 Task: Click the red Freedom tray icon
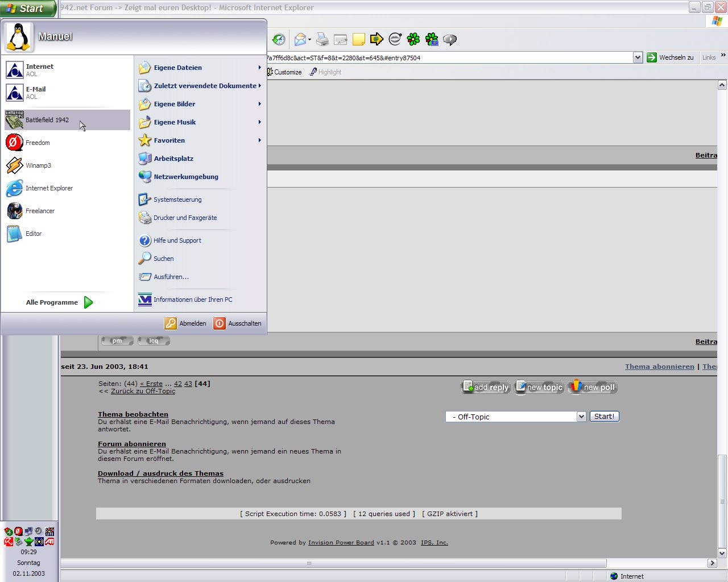pos(18,531)
